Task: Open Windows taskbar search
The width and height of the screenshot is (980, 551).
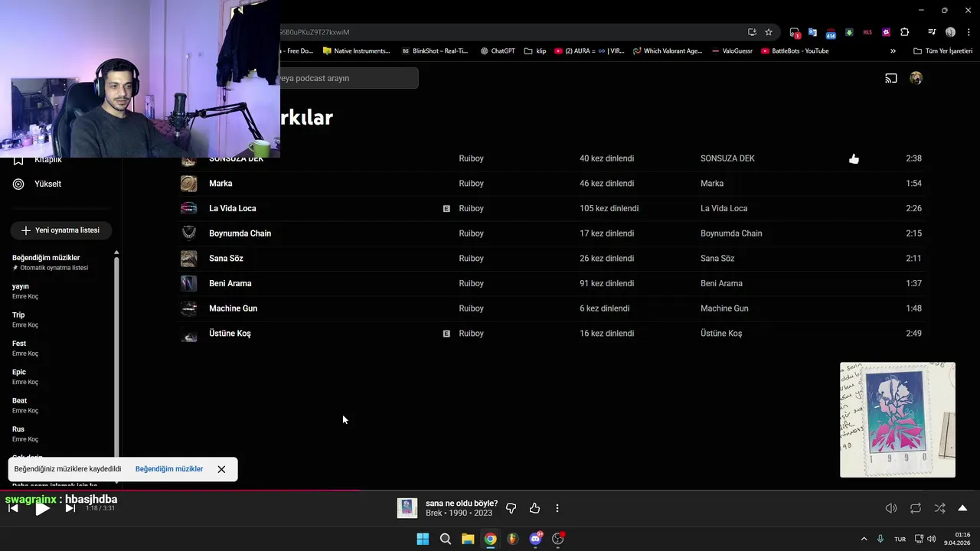Action: click(446, 539)
